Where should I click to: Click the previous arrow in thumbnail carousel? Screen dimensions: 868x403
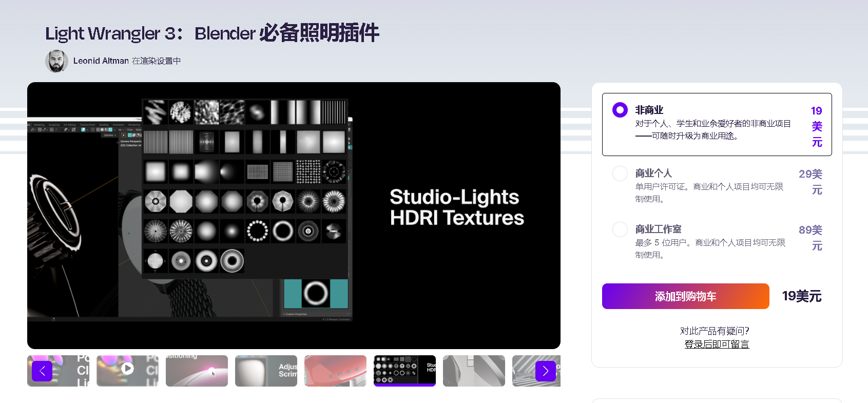[x=42, y=371]
